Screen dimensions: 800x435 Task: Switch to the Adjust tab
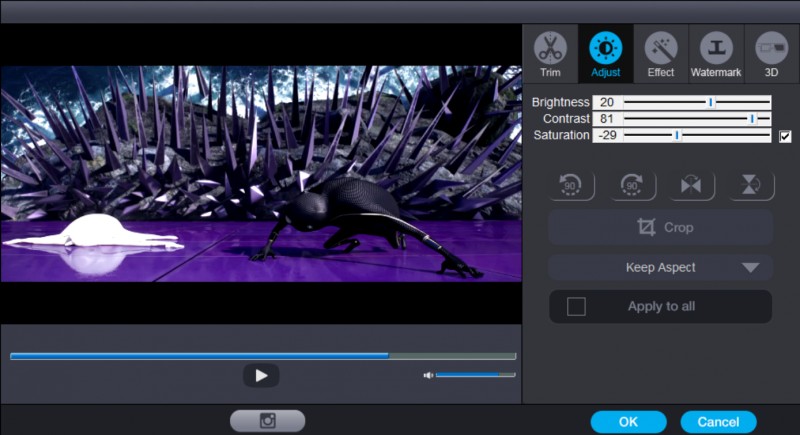coord(605,54)
